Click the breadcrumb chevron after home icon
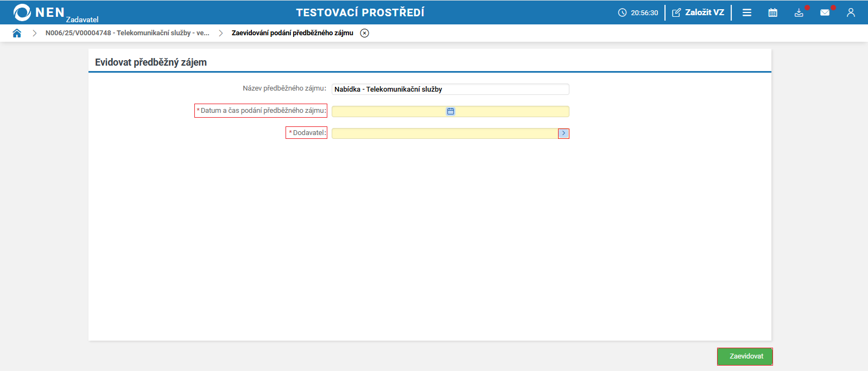 tap(34, 33)
